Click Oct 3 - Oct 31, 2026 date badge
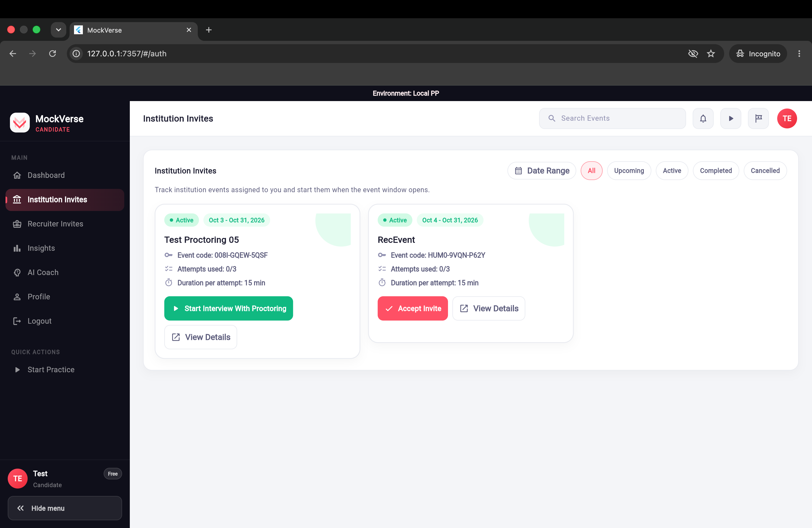812x528 pixels. coord(236,220)
